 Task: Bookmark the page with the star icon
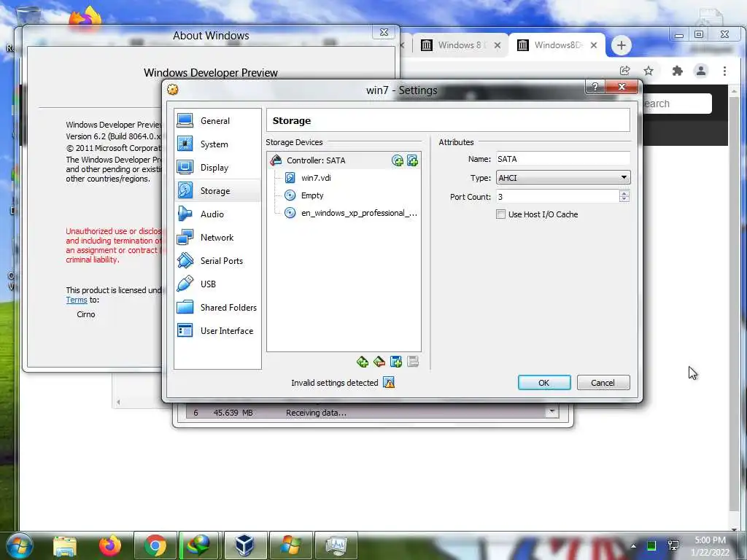click(649, 71)
